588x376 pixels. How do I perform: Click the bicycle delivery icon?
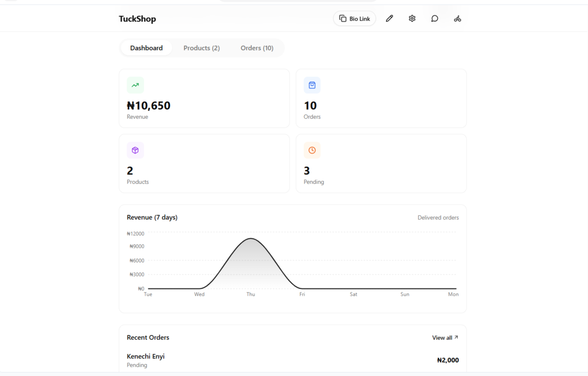click(x=457, y=18)
